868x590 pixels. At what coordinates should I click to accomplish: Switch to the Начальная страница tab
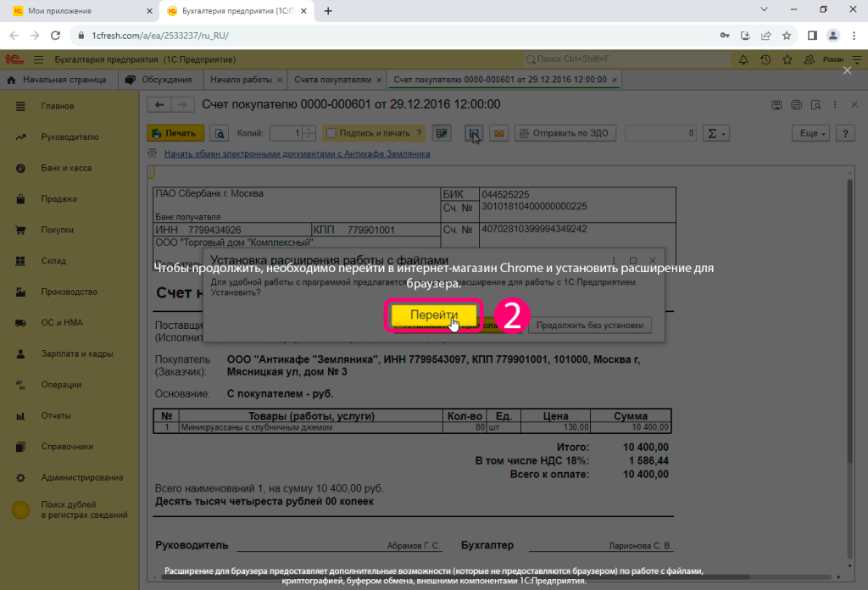point(58,80)
